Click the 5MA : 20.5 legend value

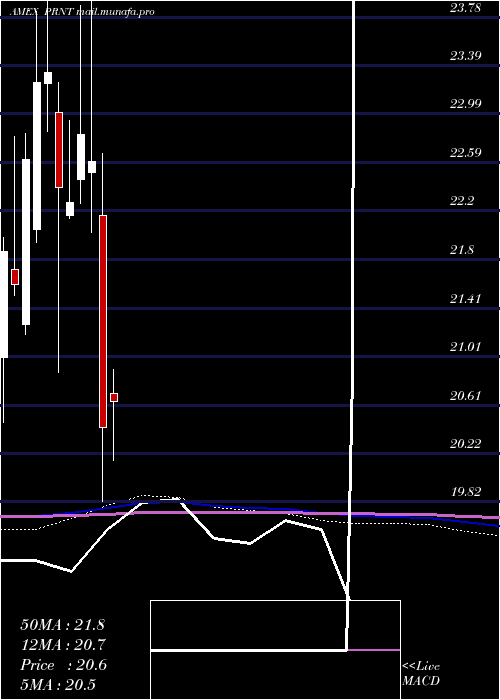(58, 685)
